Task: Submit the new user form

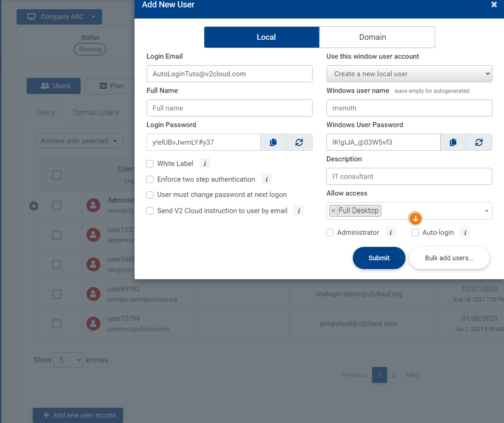Action: 379,258
